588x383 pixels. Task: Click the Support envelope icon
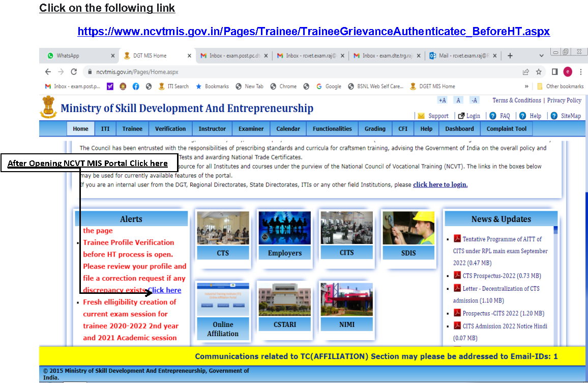[421, 116]
